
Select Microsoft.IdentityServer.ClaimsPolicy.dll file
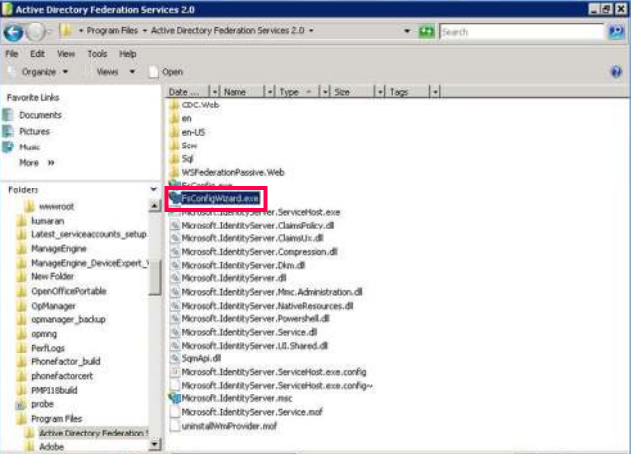(258, 226)
